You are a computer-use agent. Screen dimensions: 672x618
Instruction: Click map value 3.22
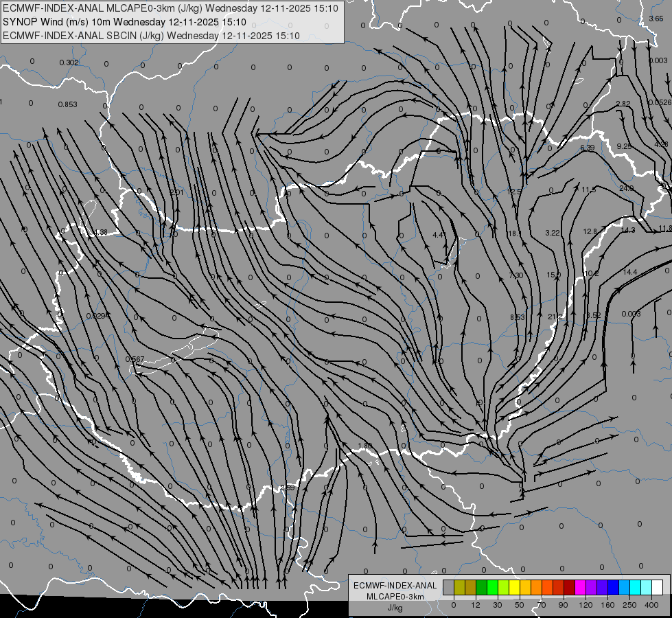tap(553, 233)
